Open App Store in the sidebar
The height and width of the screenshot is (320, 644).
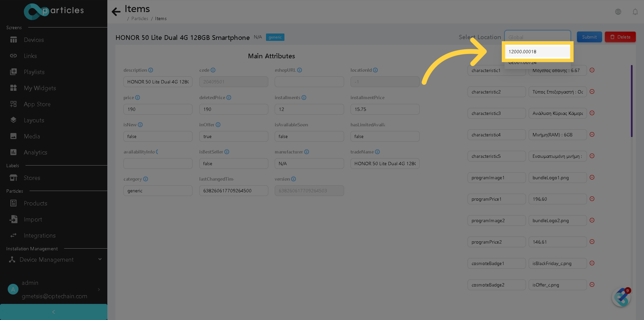click(37, 104)
